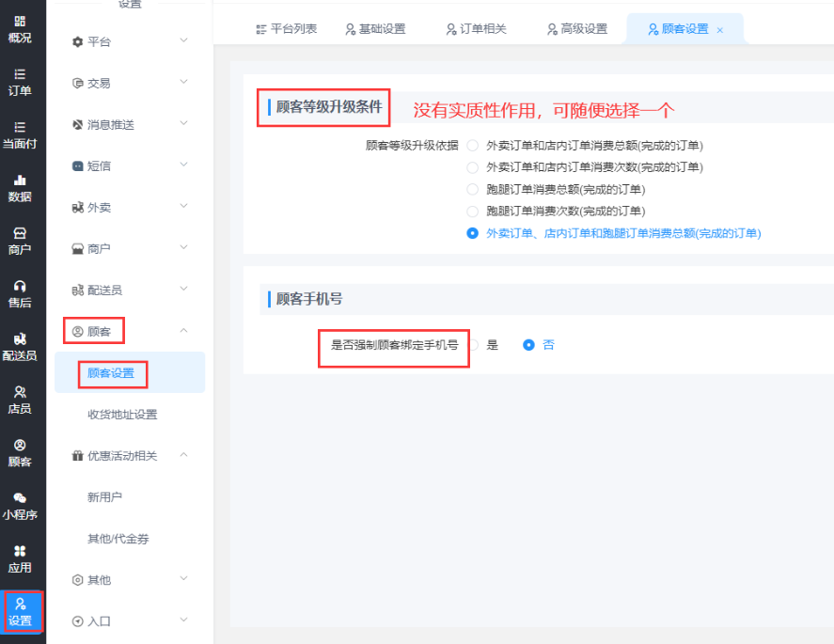Viewport: 834px width, 644px height.
Task: Expand the 平台 settings menu
Action: pos(130,42)
